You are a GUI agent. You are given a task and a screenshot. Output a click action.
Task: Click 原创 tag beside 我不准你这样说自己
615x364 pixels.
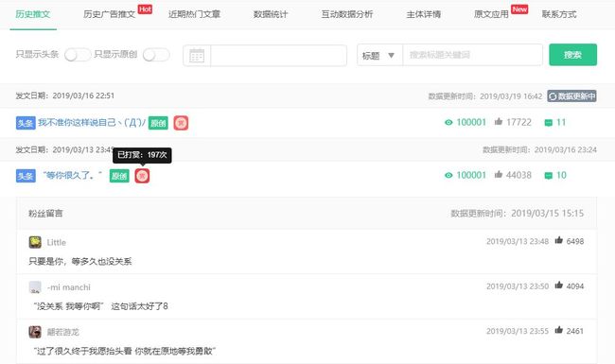pyautogui.click(x=158, y=123)
